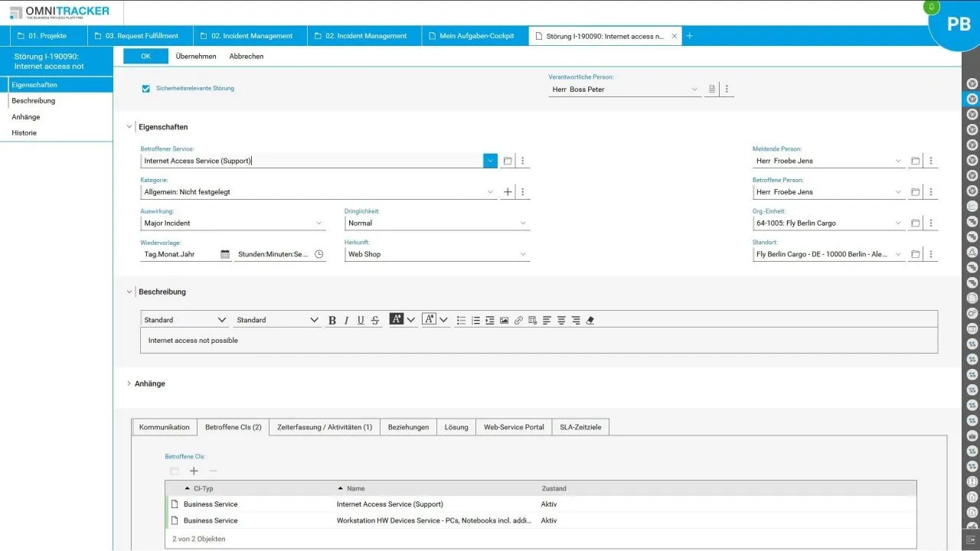This screenshot has width=980, height=551.
Task: Click the OK button
Action: 145,56
